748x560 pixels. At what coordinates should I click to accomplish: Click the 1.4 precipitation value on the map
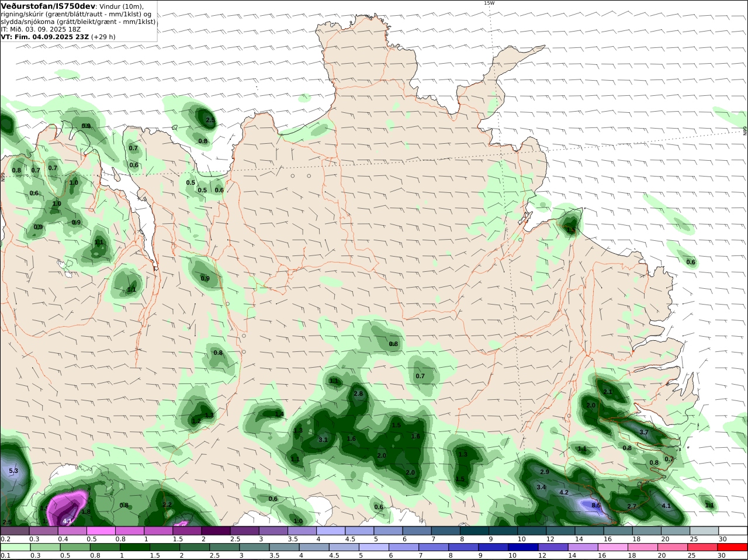tap(279, 414)
